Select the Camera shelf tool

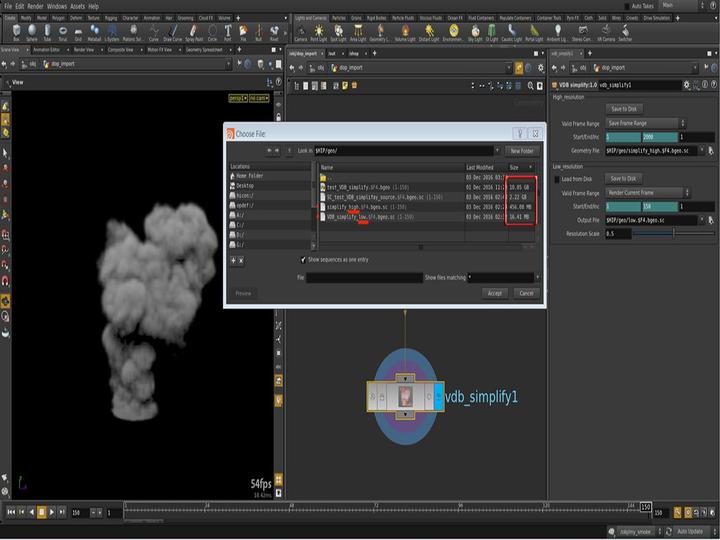(301, 32)
